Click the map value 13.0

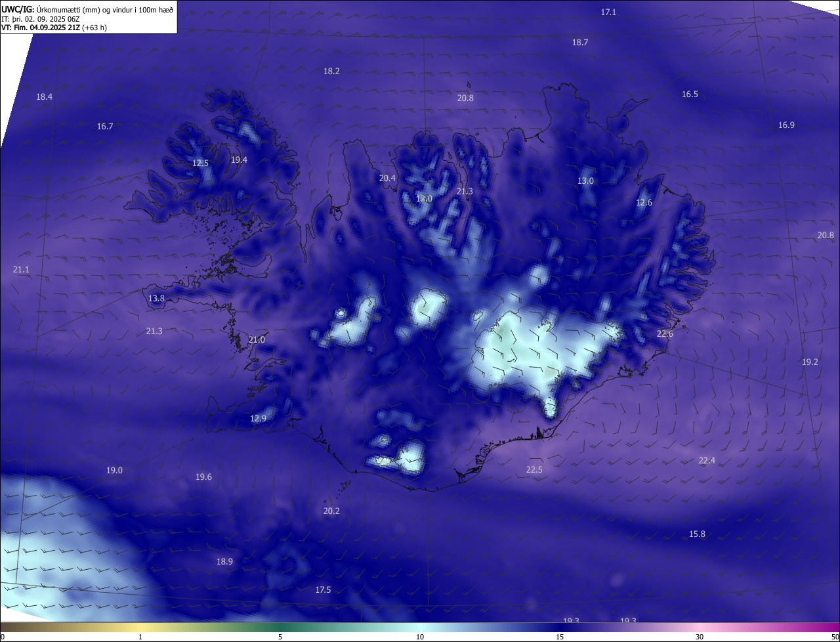585,181
